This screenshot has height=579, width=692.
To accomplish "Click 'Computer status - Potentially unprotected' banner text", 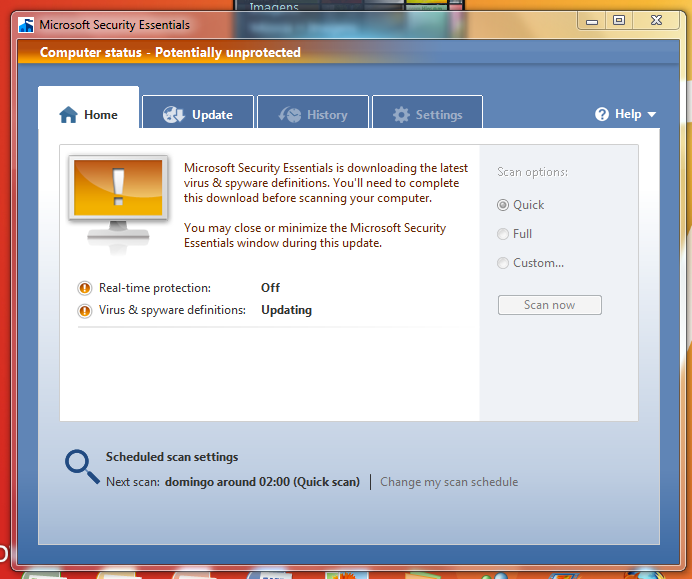I will click(x=170, y=53).
